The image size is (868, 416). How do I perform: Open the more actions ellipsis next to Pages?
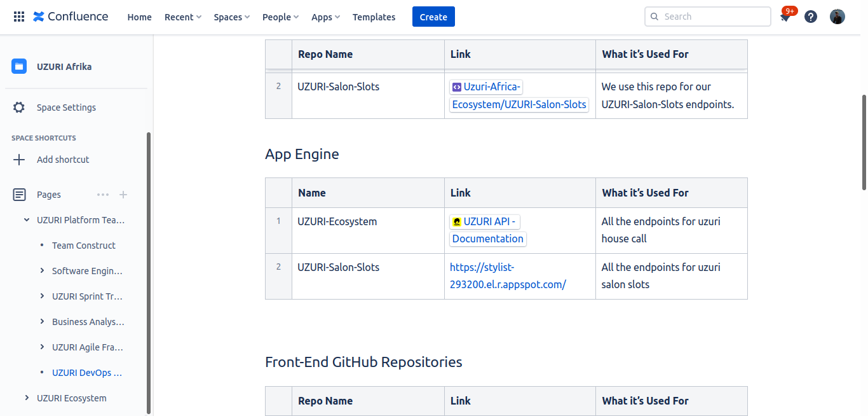103,194
